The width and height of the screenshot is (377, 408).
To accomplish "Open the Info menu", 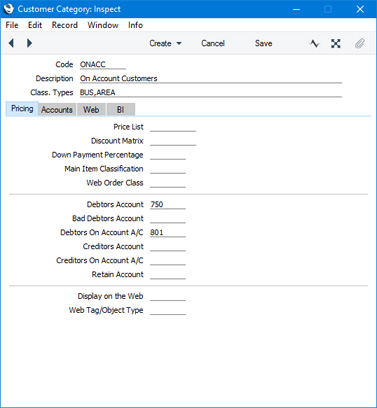I will pyautogui.click(x=135, y=25).
